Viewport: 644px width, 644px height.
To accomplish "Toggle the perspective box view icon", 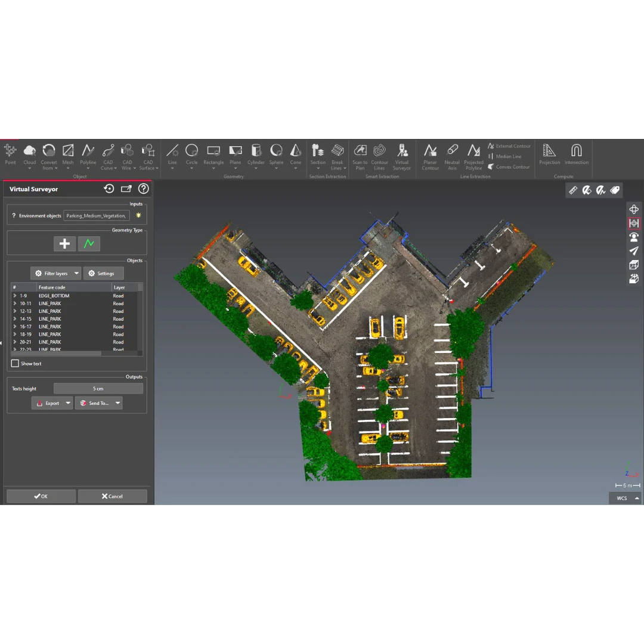I will [x=633, y=265].
